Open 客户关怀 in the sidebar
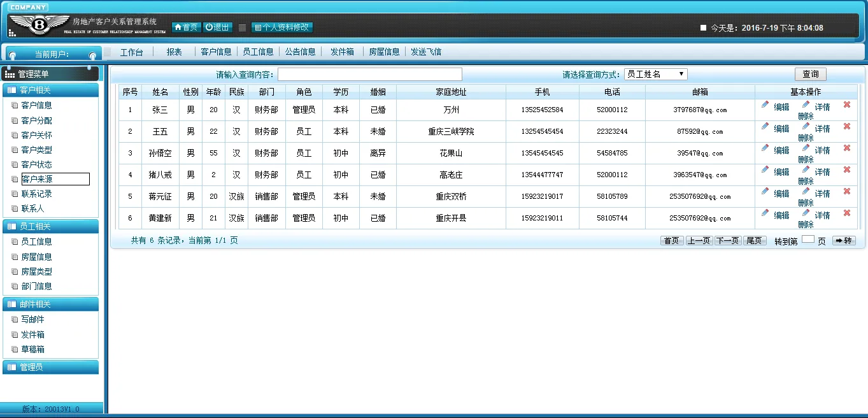 coord(36,135)
